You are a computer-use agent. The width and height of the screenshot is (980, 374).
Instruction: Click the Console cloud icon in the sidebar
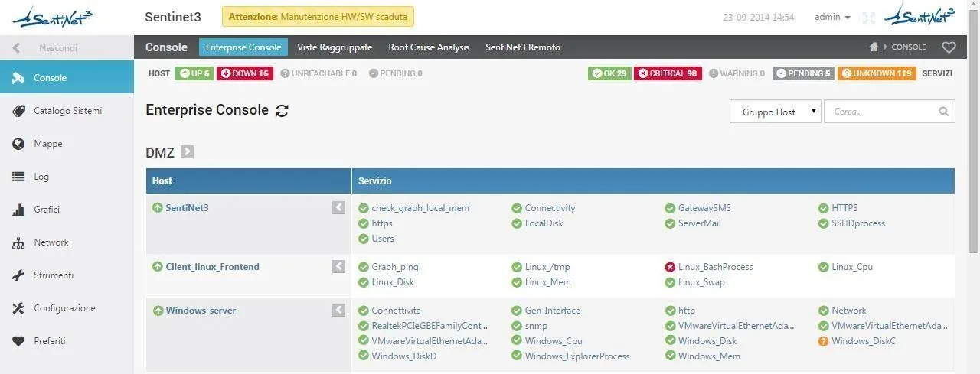(x=19, y=78)
